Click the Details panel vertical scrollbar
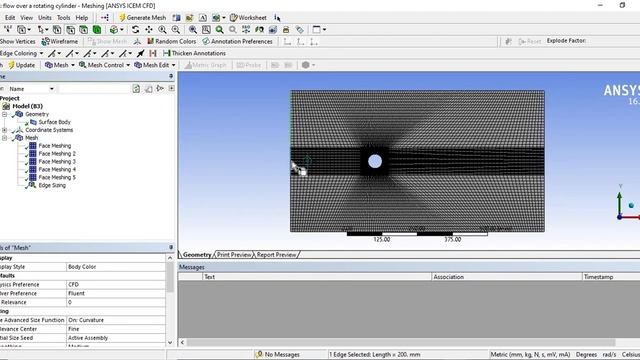 click(x=170, y=278)
